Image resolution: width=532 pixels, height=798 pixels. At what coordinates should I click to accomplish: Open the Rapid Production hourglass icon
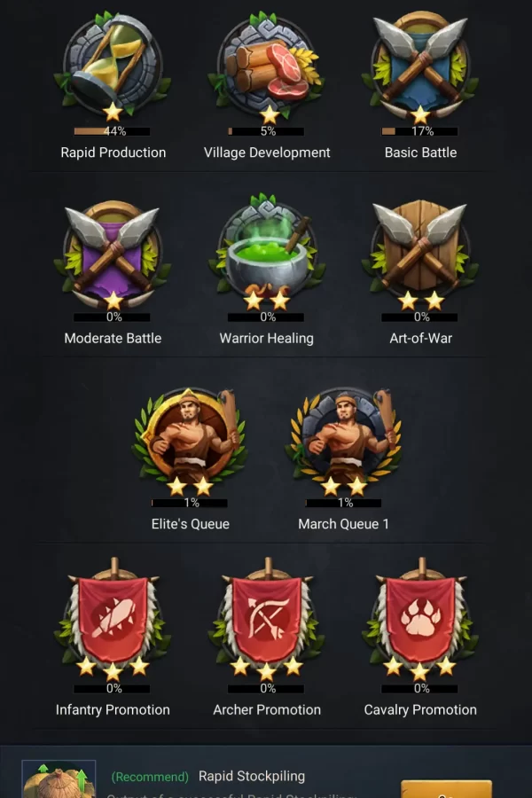[113, 64]
